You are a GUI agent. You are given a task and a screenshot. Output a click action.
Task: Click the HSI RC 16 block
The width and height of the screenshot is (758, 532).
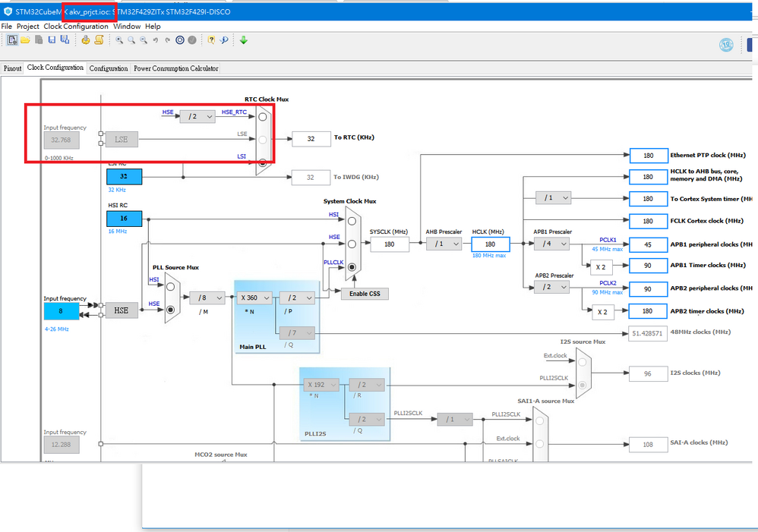pos(125,219)
